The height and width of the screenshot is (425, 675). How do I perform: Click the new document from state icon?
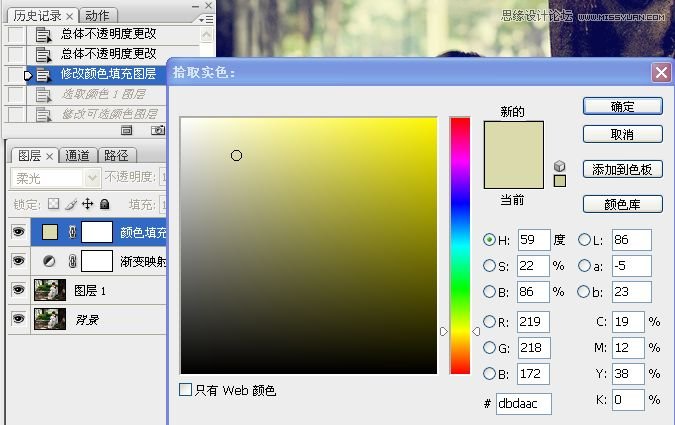click(127, 130)
